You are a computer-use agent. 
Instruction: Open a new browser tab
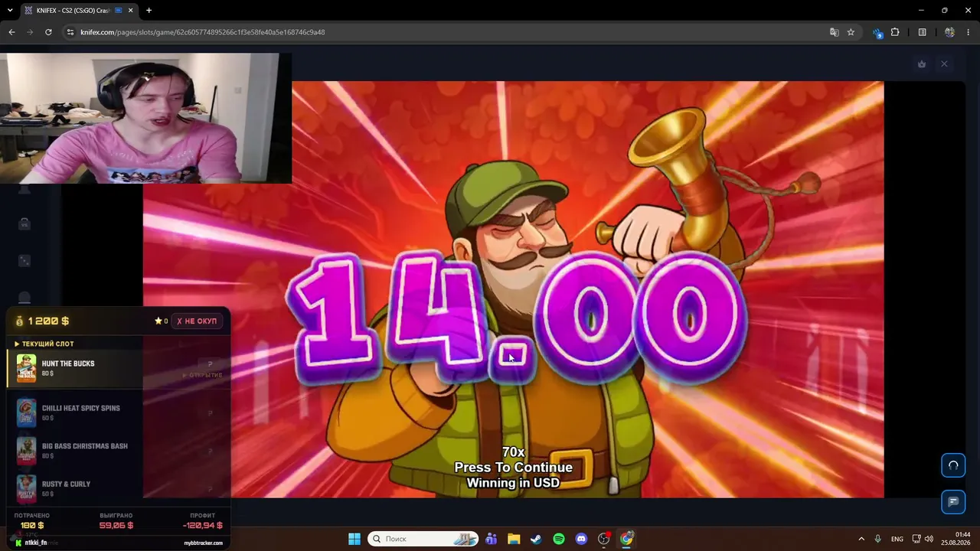click(x=149, y=11)
